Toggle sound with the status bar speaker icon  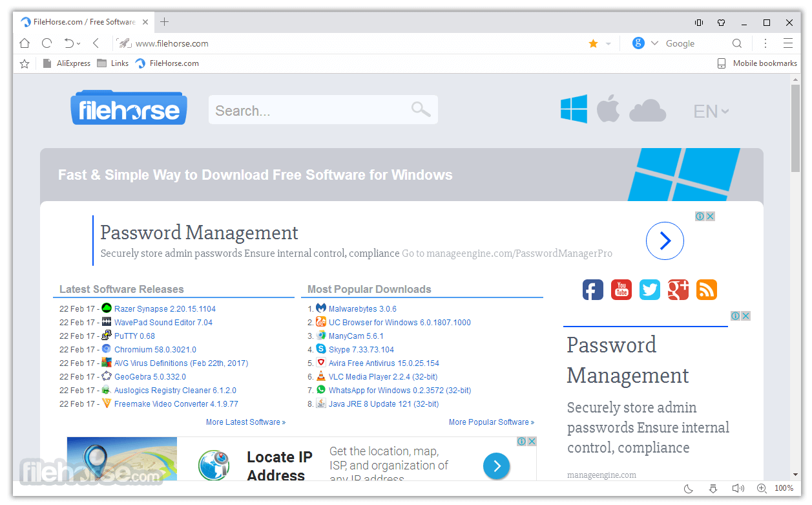tap(738, 488)
